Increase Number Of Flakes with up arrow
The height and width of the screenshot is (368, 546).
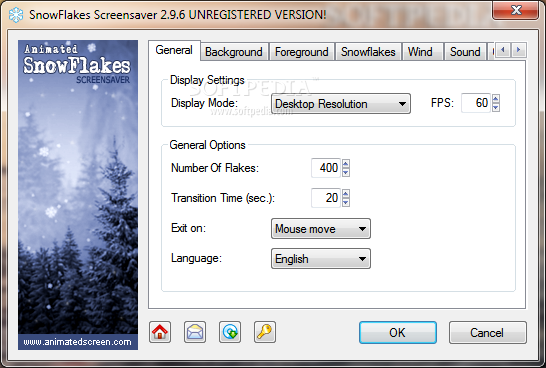point(346,163)
